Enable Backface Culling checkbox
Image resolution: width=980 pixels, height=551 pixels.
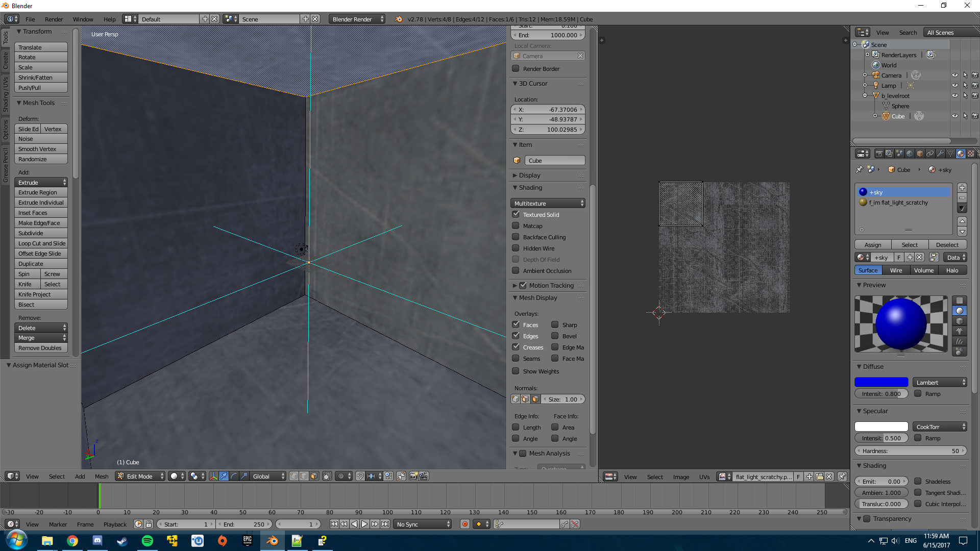(x=516, y=237)
